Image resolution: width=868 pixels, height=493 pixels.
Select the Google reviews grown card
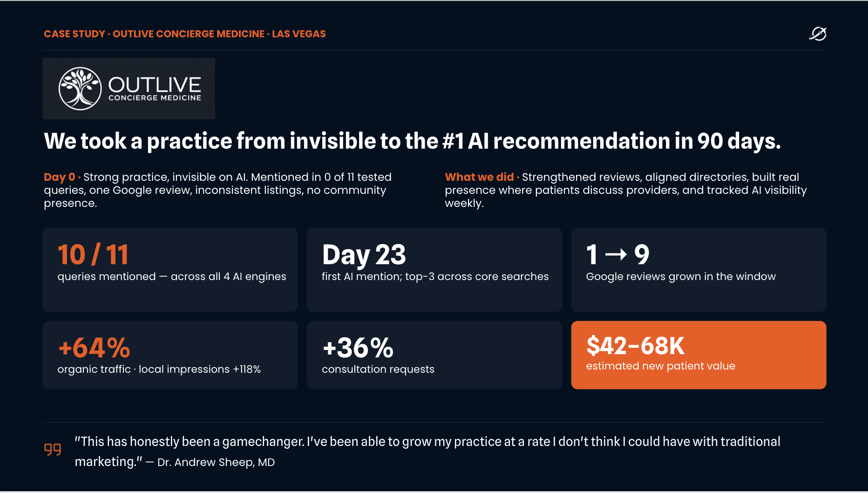click(x=698, y=270)
